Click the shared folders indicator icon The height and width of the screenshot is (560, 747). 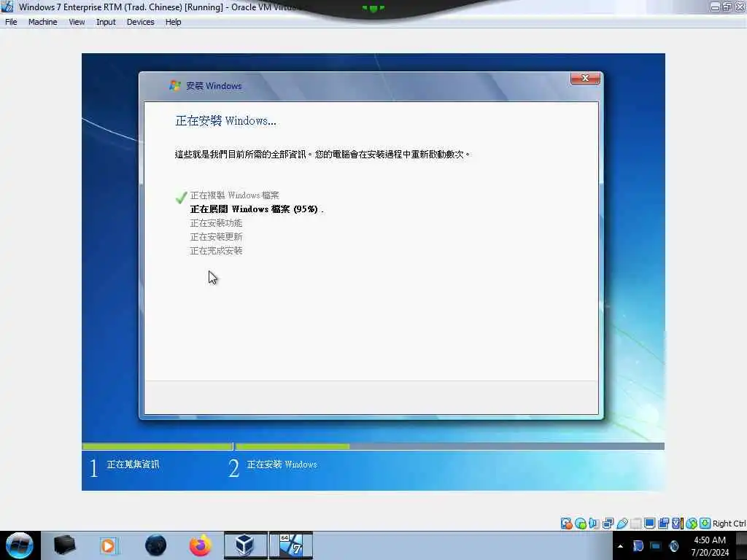[x=635, y=524]
